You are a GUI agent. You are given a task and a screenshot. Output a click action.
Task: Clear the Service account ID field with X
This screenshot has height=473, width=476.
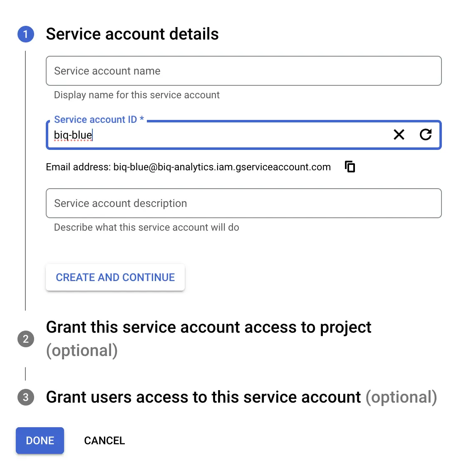click(x=399, y=134)
